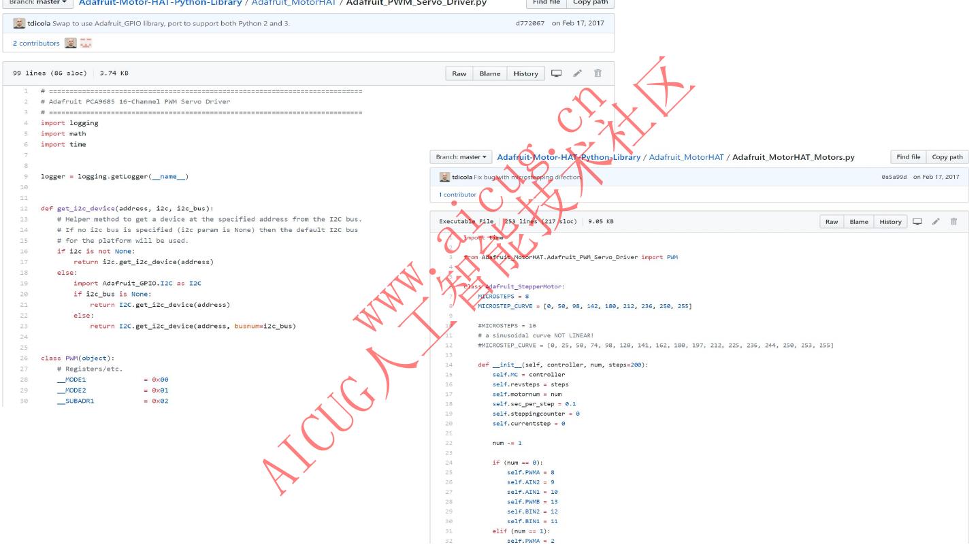Open History of PWM_Servo_Driver.py
The image size is (980, 551).
pyautogui.click(x=525, y=73)
